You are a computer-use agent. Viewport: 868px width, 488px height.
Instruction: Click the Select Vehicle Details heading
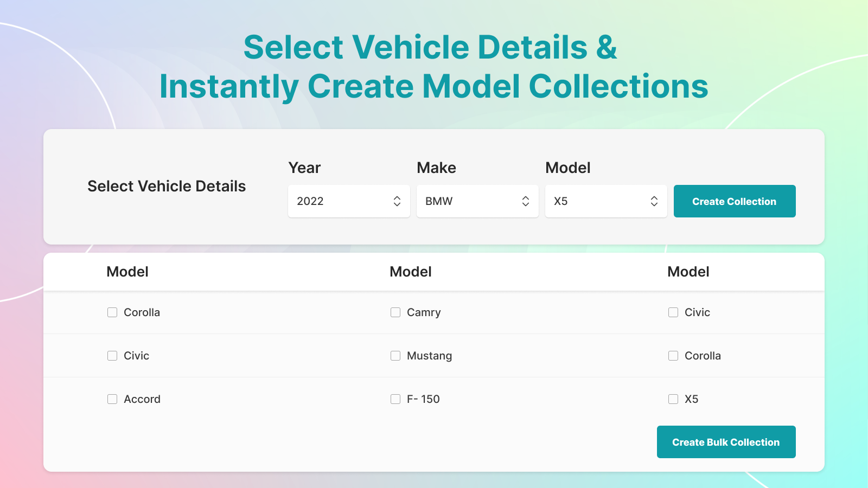[167, 186]
